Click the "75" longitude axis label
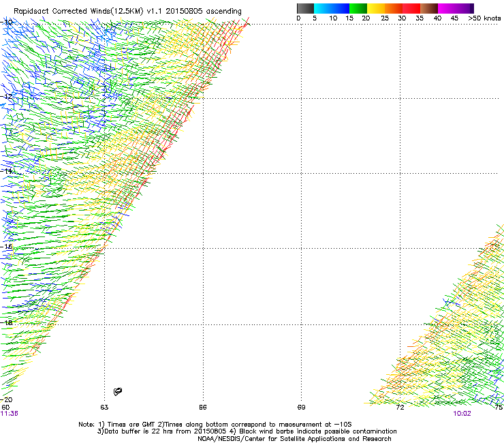The width and height of the screenshot is (504, 443). click(499, 408)
